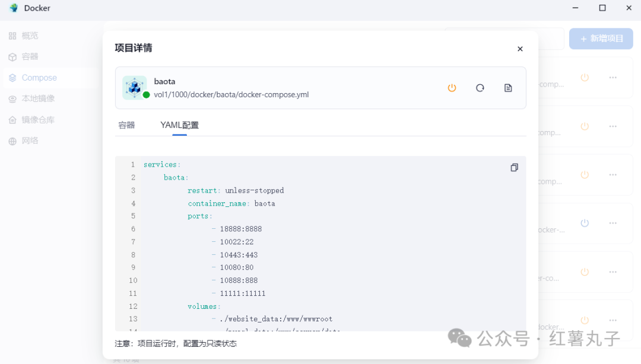Switch to the 容器 tab
This screenshot has width=641, height=364.
(126, 125)
